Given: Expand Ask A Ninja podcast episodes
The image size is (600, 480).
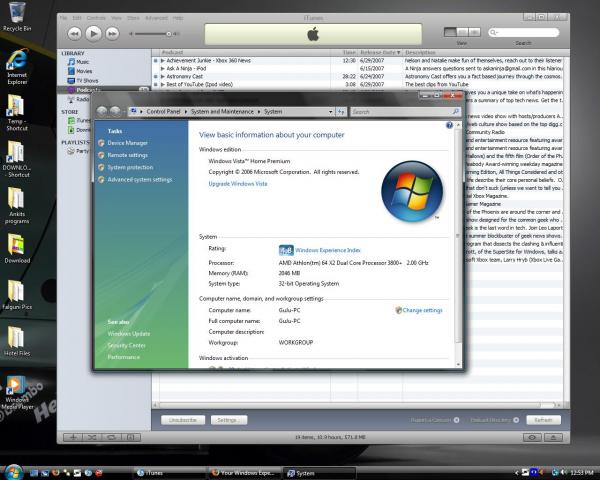Looking at the screenshot, I should [163, 69].
